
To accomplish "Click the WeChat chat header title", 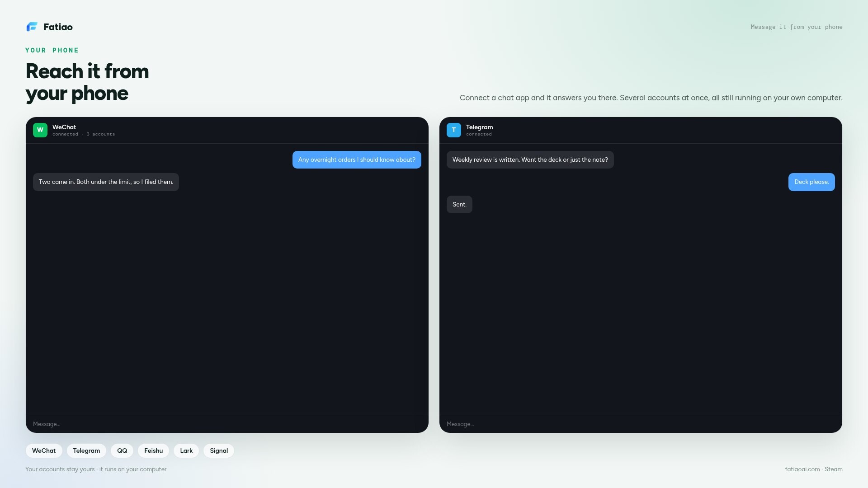I will coord(64,127).
